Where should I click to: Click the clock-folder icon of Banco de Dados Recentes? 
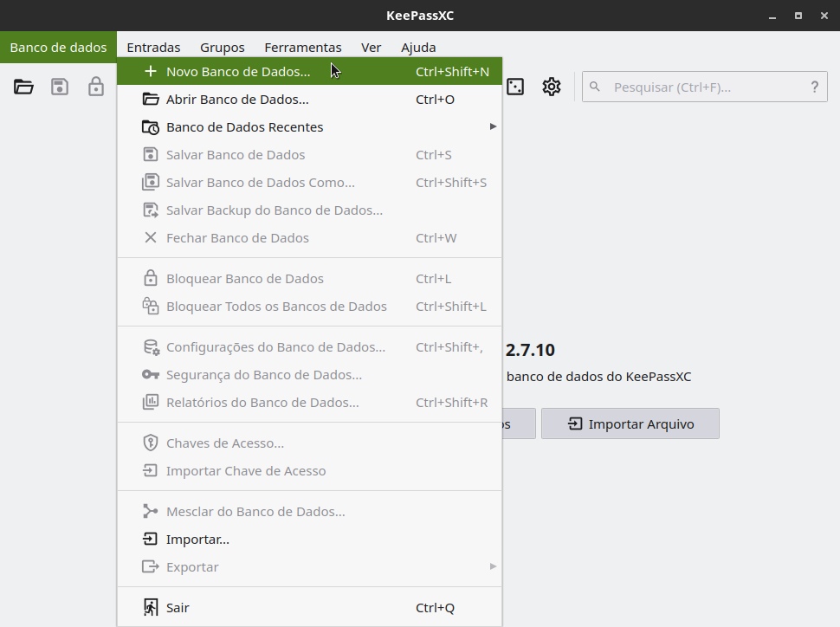coord(151,127)
